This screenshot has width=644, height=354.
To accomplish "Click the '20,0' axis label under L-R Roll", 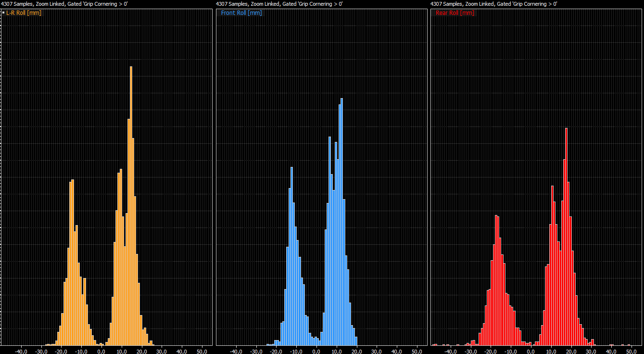I will pyautogui.click(x=142, y=351).
